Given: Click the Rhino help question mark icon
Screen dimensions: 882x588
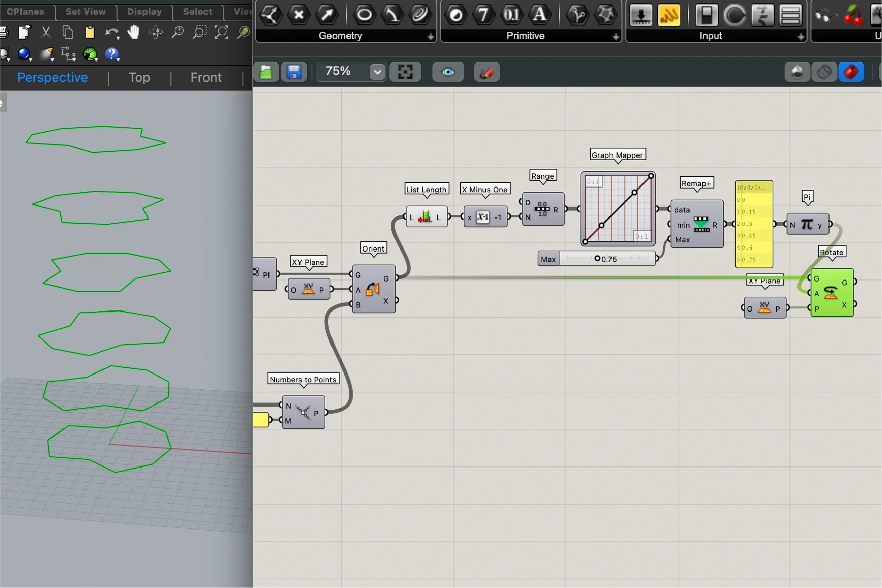Looking at the screenshot, I should click(x=112, y=54).
